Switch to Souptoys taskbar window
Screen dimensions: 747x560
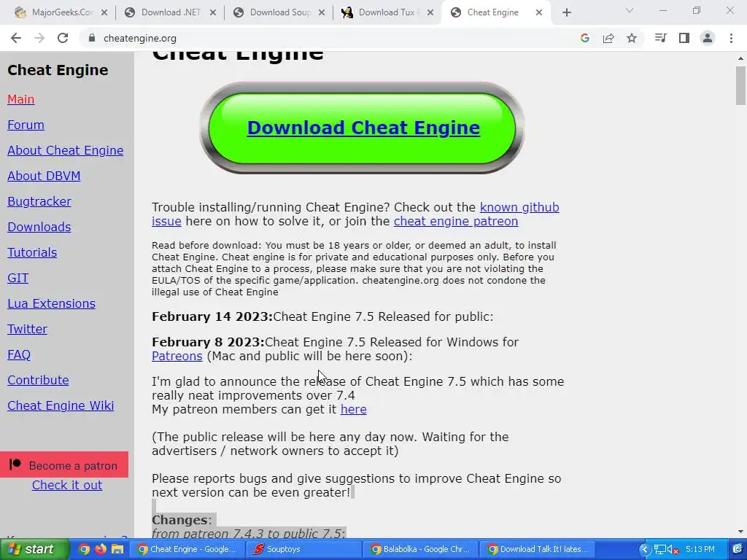click(x=303, y=549)
